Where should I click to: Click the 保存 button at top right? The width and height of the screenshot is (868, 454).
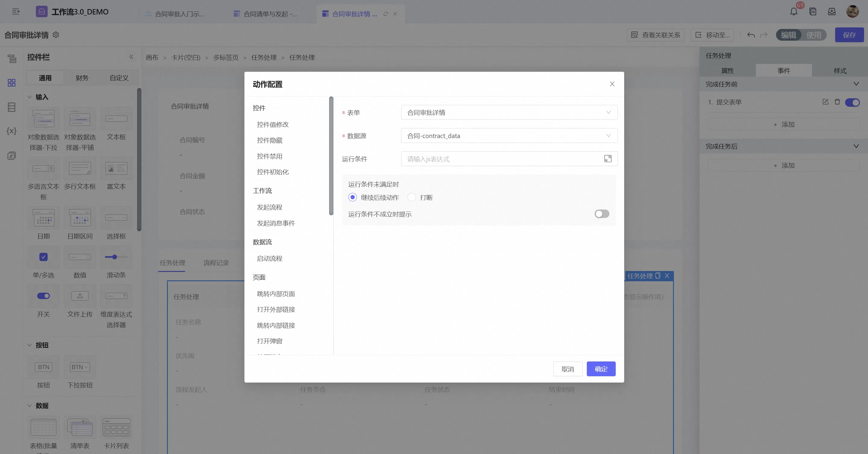[849, 35]
